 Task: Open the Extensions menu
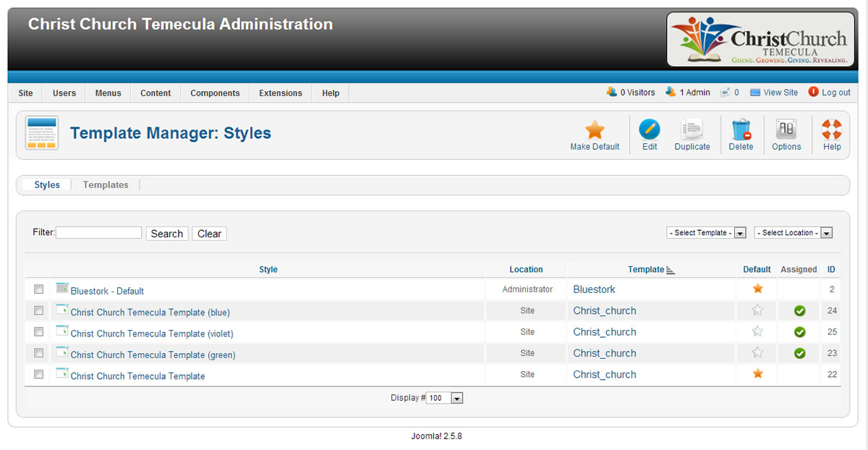point(281,93)
